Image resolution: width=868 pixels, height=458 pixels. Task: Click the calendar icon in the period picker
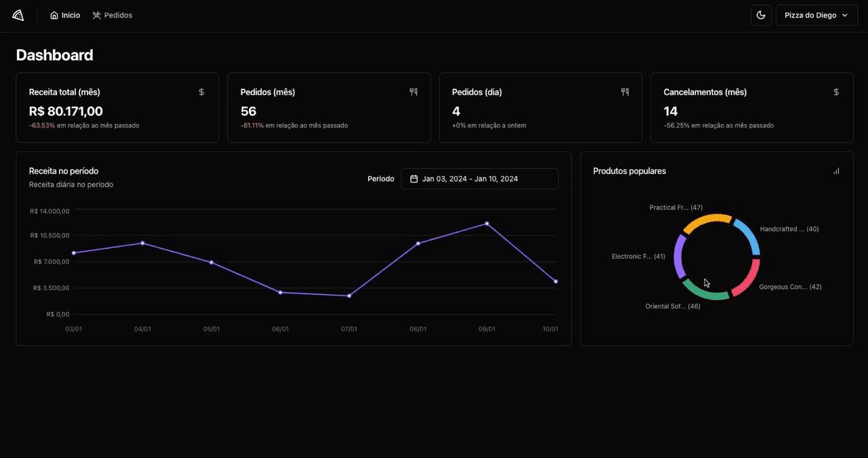click(414, 179)
